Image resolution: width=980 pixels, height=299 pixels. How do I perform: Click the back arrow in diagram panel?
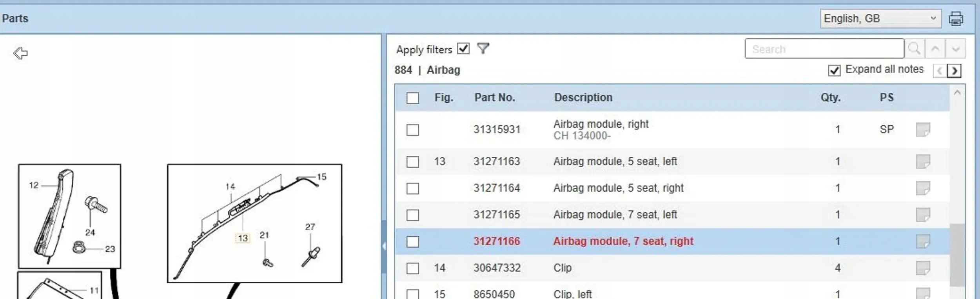tap(20, 53)
